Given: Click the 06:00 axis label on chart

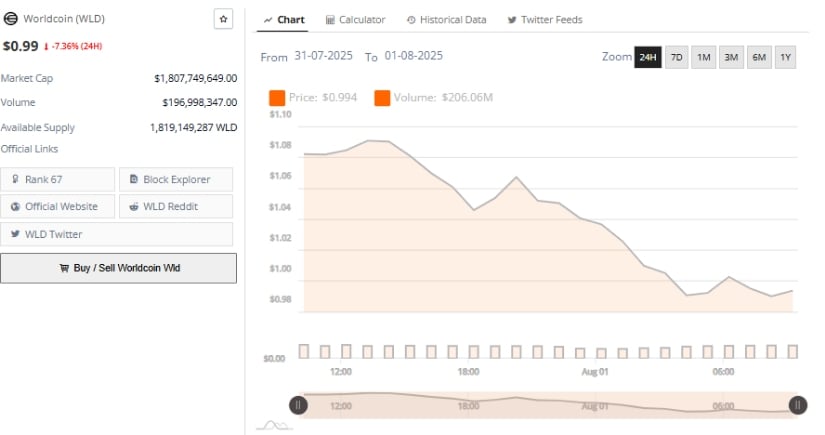Looking at the screenshot, I should 723,372.
